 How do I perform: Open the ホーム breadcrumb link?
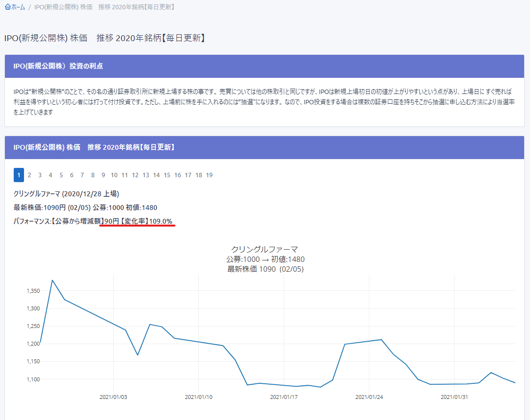18,7
